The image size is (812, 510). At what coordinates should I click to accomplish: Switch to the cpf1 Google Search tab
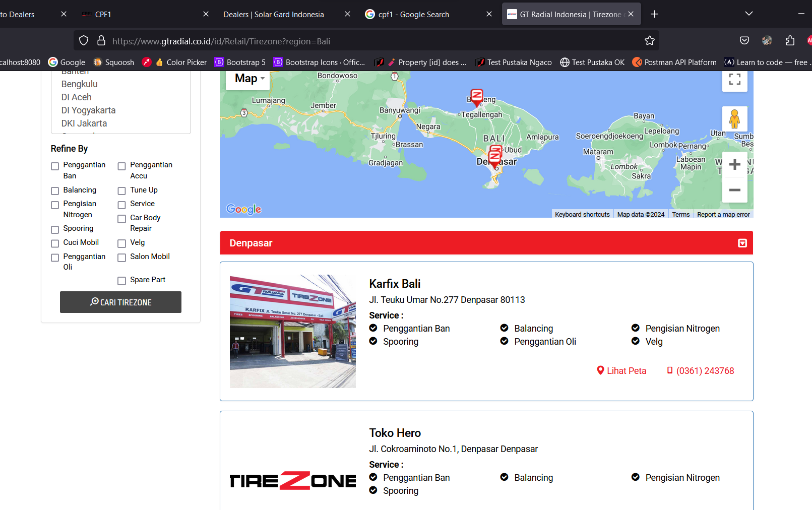pyautogui.click(x=413, y=14)
